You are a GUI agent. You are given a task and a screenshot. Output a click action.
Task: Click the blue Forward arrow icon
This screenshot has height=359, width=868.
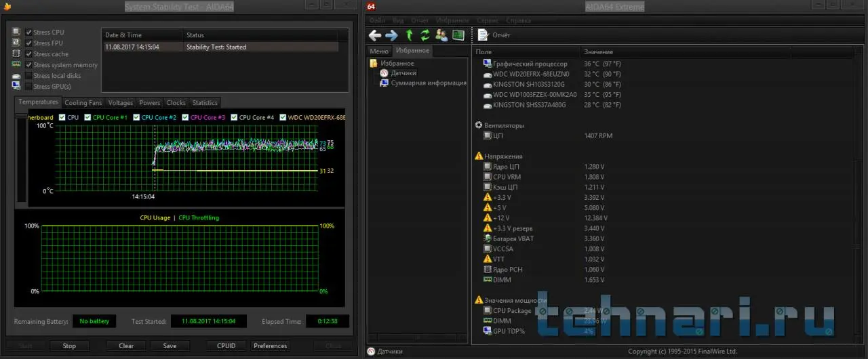[391, 35]
